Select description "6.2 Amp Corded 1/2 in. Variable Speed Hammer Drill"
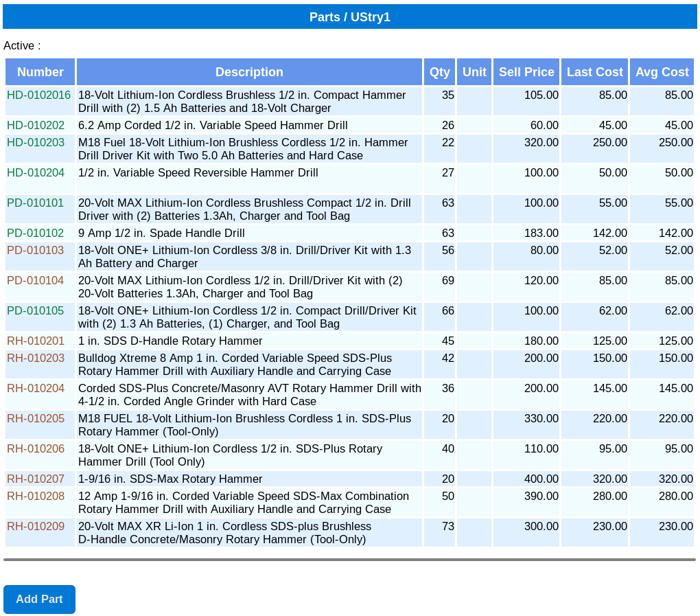Viewport: 700px width, 616px height. coord(213,125)
